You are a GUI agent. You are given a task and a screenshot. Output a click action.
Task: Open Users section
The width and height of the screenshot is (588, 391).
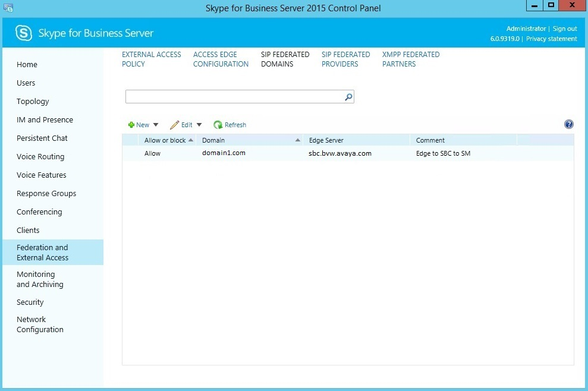(26, 83)
